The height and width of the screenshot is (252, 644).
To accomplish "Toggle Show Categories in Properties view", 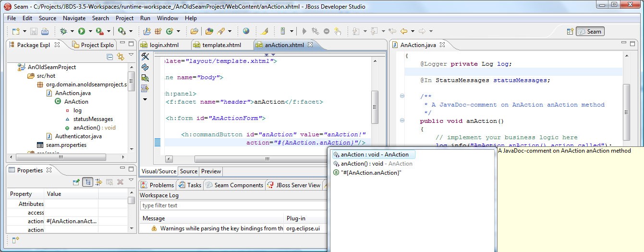I will [x=87, y=182].
